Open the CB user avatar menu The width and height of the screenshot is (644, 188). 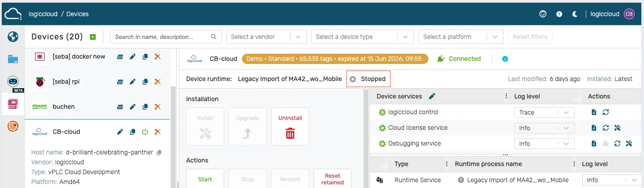coord(629,14)
